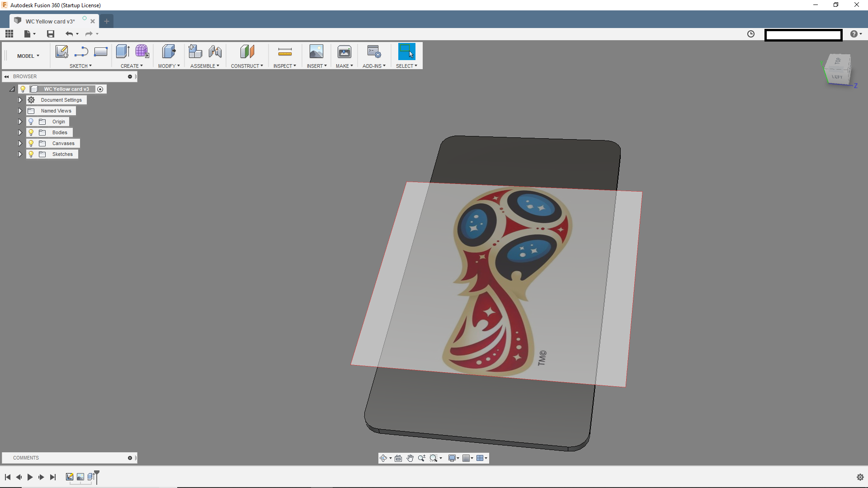Click the ViewCube LEFT face

point(837,76)
